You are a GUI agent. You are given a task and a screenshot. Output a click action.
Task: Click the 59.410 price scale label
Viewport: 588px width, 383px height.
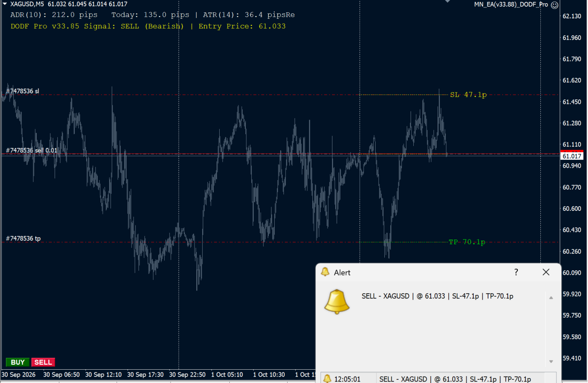tap(571, 358)
